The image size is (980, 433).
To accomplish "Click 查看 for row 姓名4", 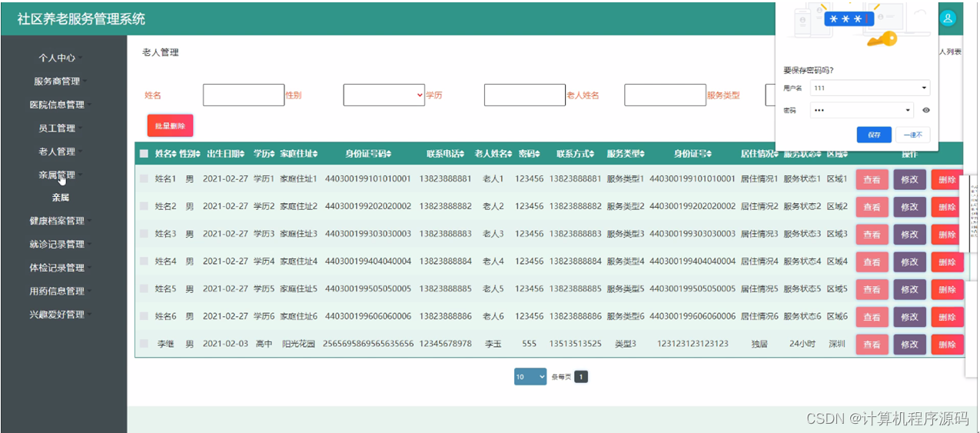I will (872, 262).
